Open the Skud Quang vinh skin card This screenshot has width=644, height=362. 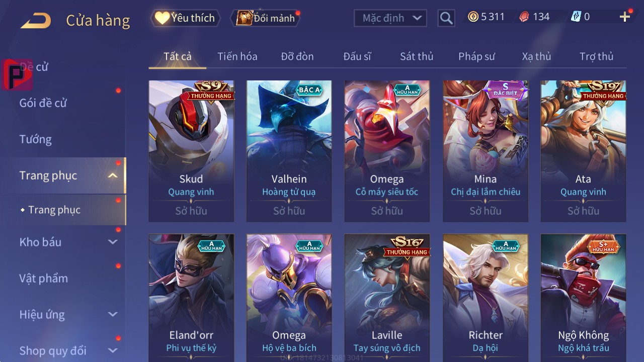pyautogui.click(x=191, y=151)
